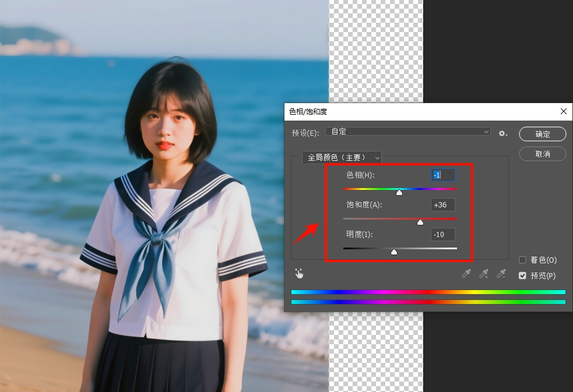Screen dimensions: 573x392
Task: Open the 预设 preset dropdown
Action: click(x=408, y=132)
